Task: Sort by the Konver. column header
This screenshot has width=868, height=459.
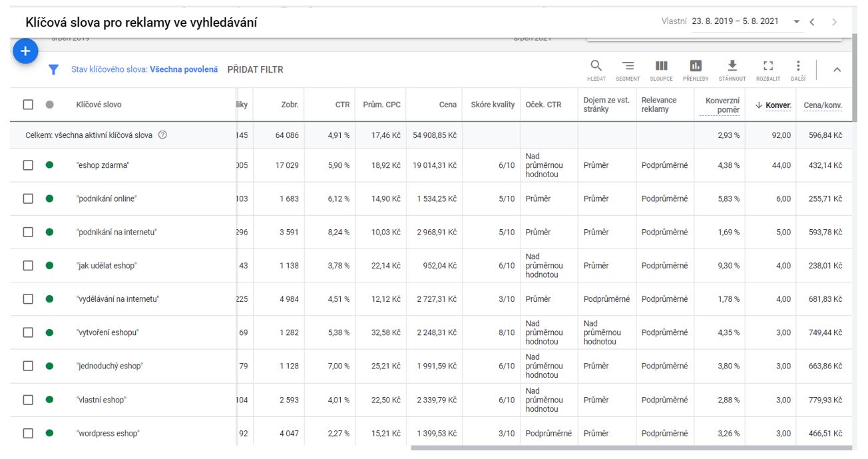Action: point(773,105)
